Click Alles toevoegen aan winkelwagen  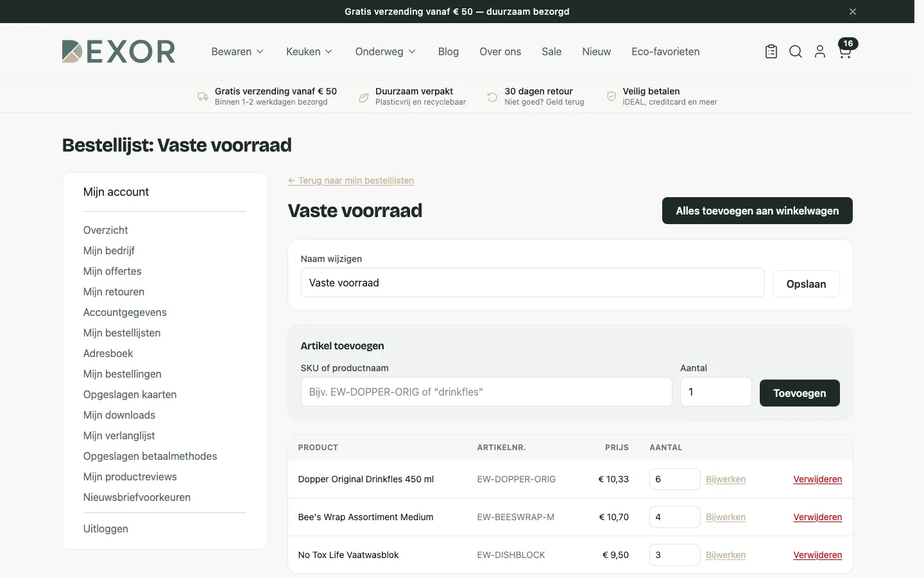tap(757, 211)
